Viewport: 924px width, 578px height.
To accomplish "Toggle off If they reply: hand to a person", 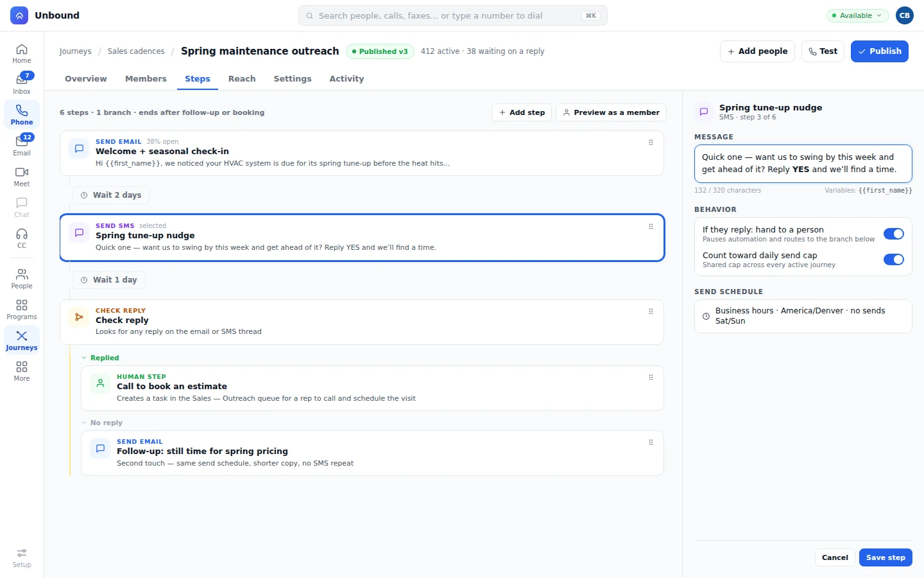I will point(894,234).
